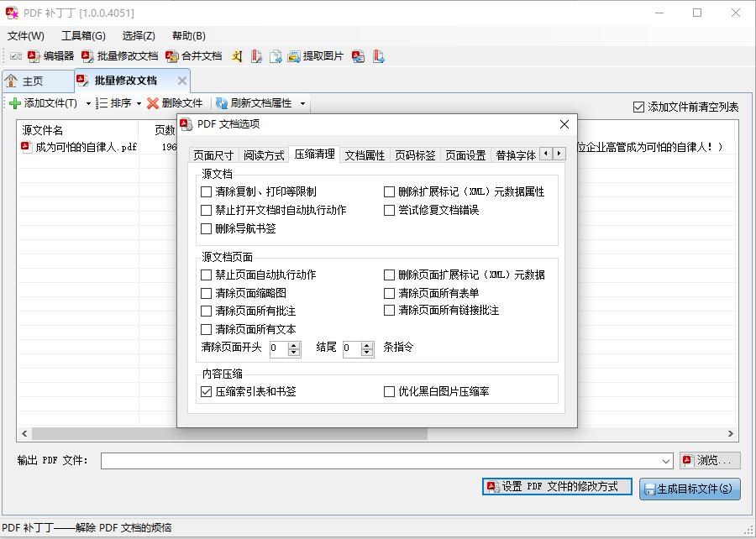
Task: Enable 优化黑白图片压缩率 option
Action: pos(389,391)
